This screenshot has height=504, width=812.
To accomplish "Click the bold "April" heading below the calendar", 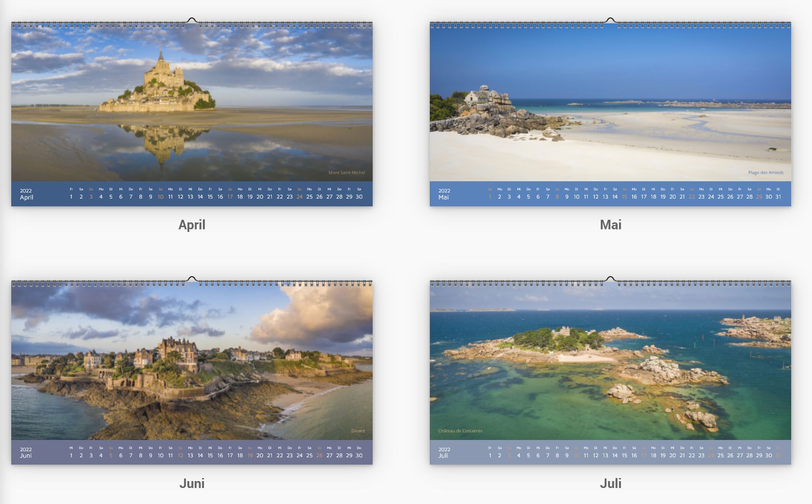I will (192, 225).
